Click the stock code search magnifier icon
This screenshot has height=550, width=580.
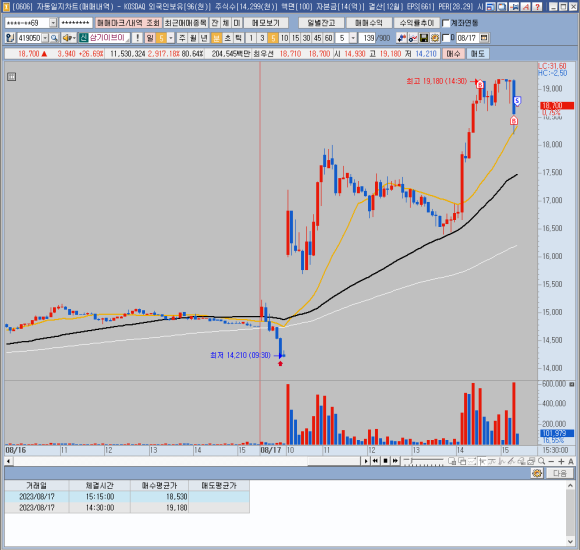[54, 38]
